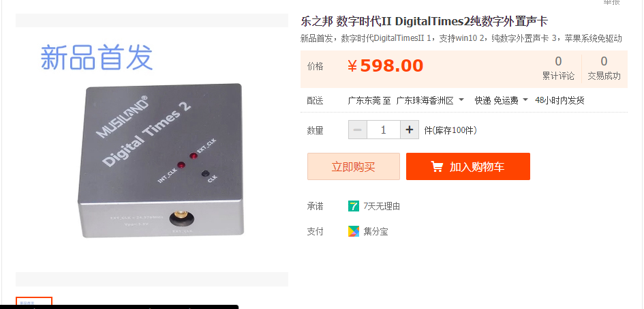644x309 pixels.
Task: Click the ￥598.00 price text
Action: (385, 65)
